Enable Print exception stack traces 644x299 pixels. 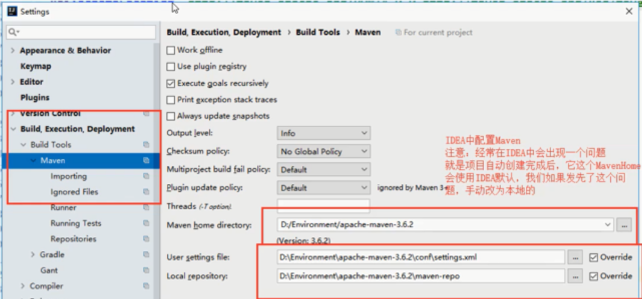coord(171,100)
